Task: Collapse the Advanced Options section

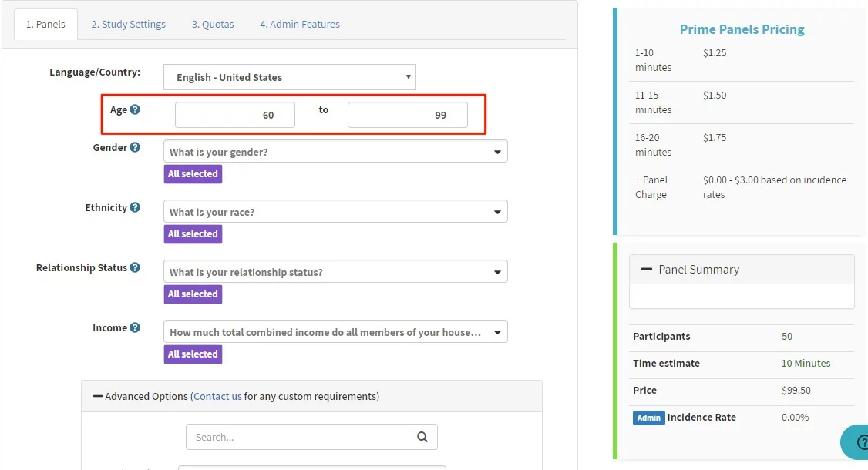Action: pyautogui.click(x=98, y=396)
